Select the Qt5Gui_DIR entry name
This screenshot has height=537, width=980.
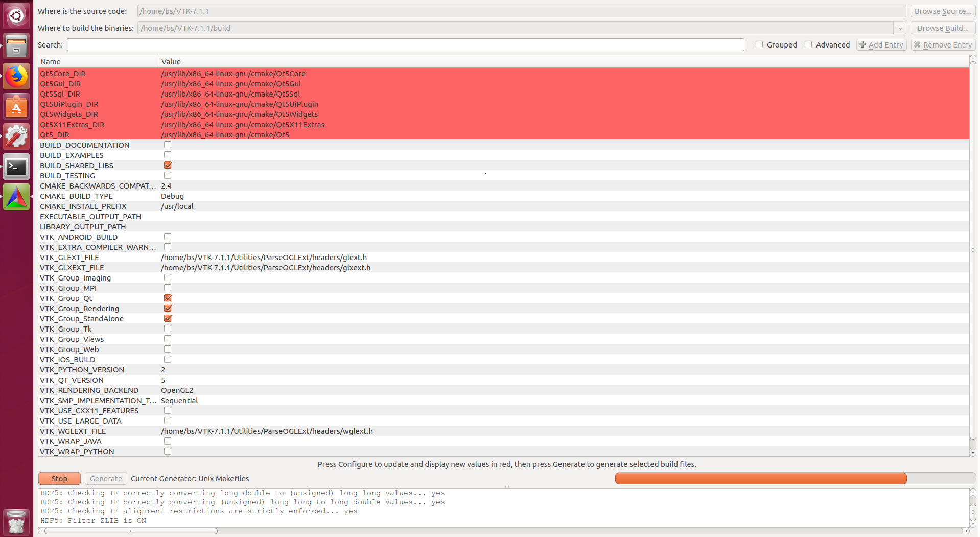(x=60, y=84)
